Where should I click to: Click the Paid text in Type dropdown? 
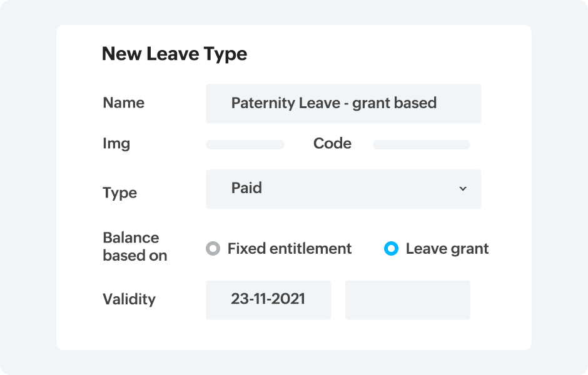pyautogui.click(x=246, y=188)
